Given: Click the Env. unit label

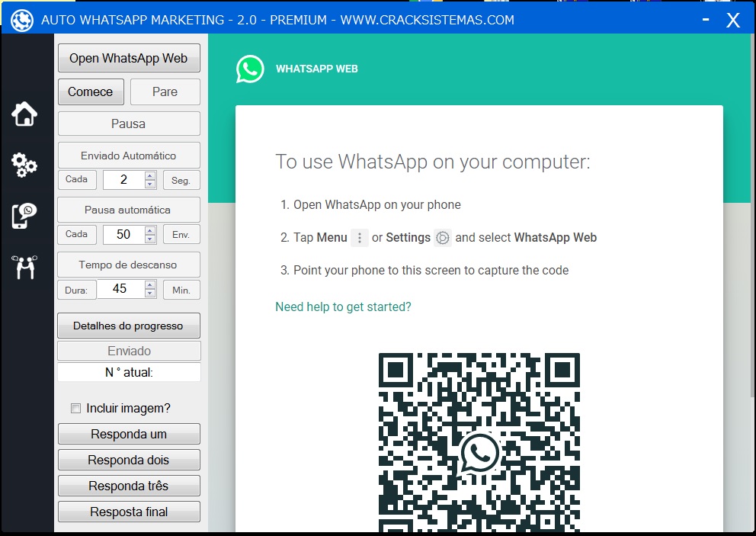Looking at the screenshot, I should click(181, 235).
